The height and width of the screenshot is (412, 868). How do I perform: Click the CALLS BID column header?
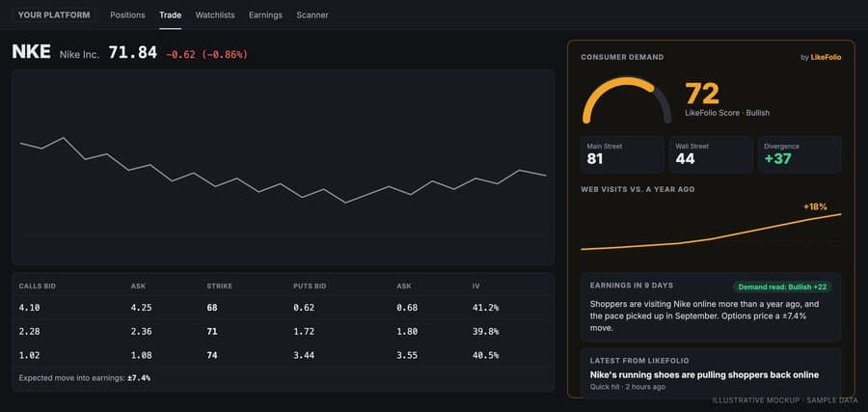pyautogui.click(x=37, y=287)
